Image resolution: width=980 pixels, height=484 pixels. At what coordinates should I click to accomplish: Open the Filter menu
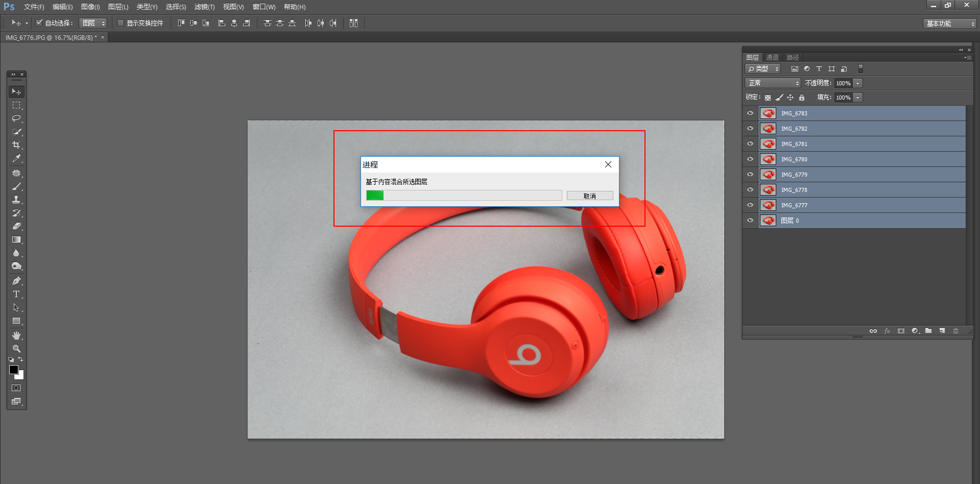204,7
